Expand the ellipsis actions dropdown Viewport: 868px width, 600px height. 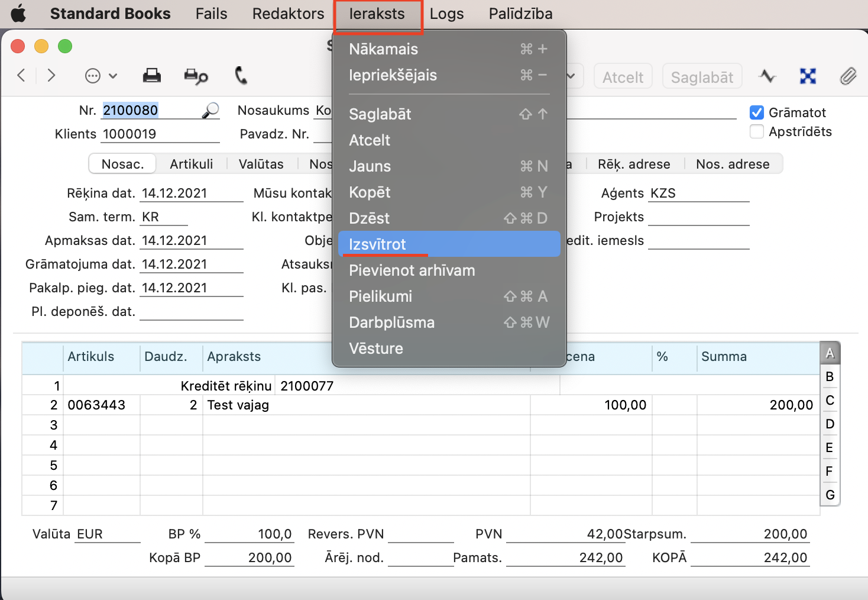[101, 76]
